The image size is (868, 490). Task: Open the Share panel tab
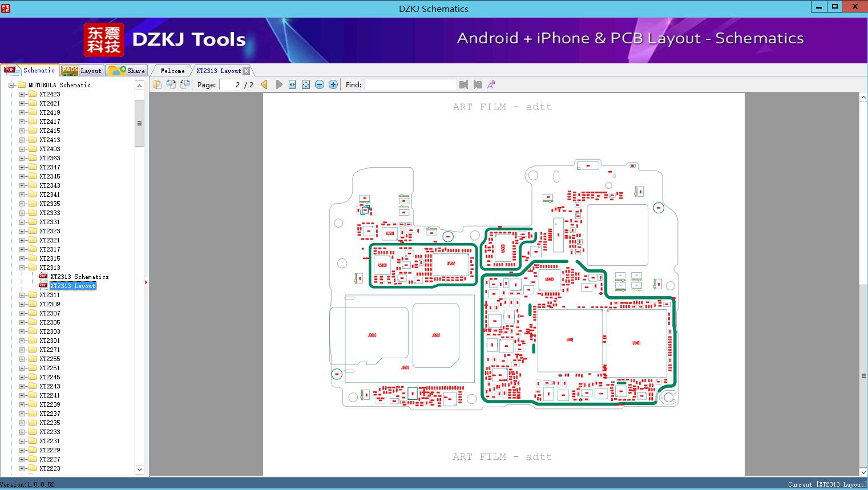click(127, 71)
